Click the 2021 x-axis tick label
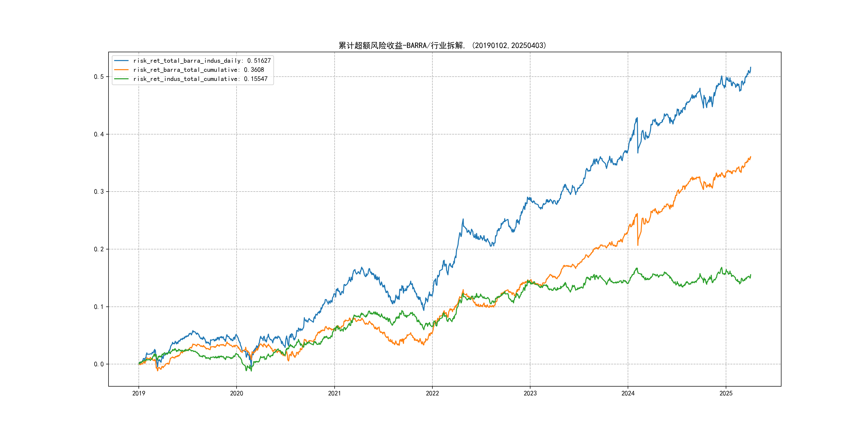The width and height of the screenshot is (868, 434). click(334, 393)
